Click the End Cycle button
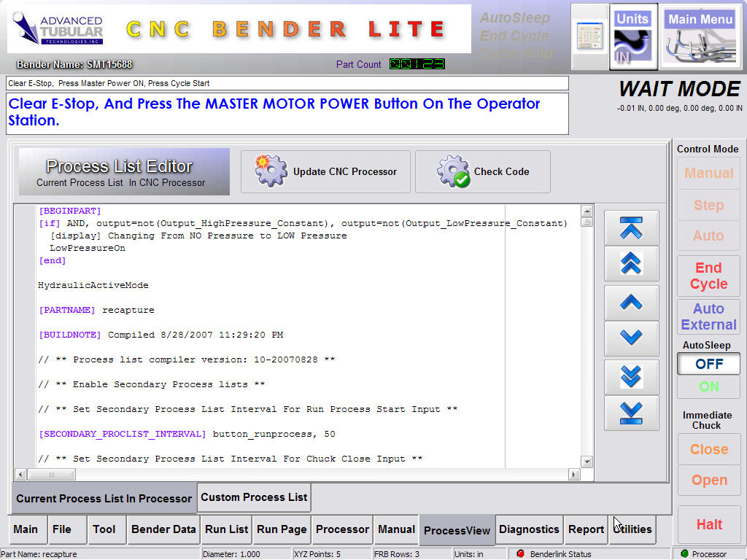 708,276
